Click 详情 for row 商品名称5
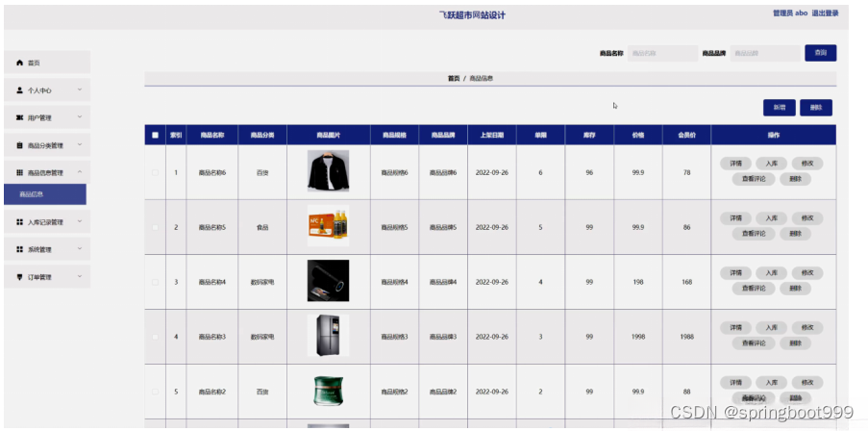Image resolution: width=868 pixels, height=431 pixels. [735, 218]
